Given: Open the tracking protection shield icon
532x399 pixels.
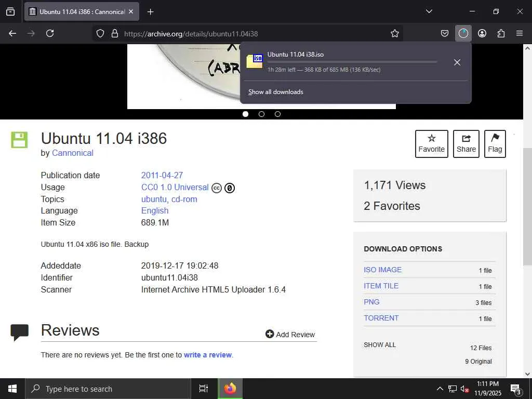Looking at the screenshot, I should point(100,33).
